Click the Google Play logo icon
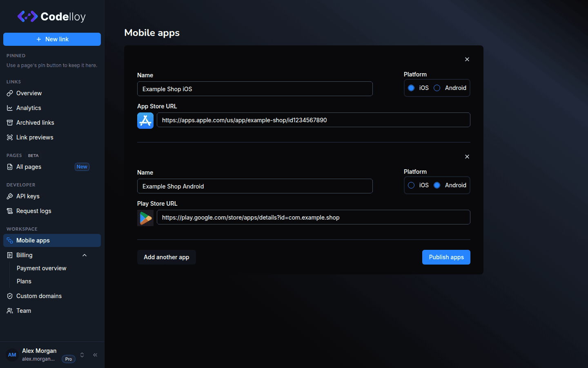The image size is (588, 368). click(145, 218)
